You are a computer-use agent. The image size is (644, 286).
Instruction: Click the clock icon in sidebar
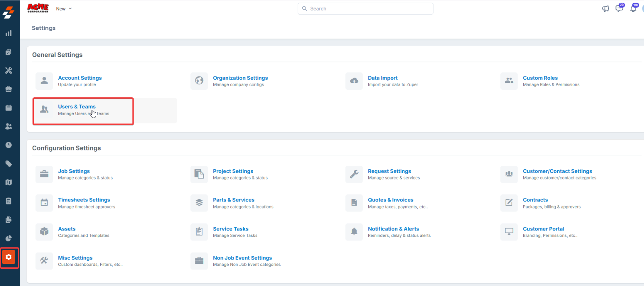click(8, 145)
